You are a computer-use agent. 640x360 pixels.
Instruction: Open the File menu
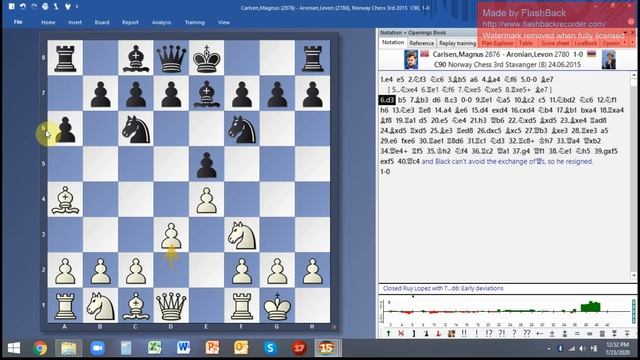tap(18, 22)
